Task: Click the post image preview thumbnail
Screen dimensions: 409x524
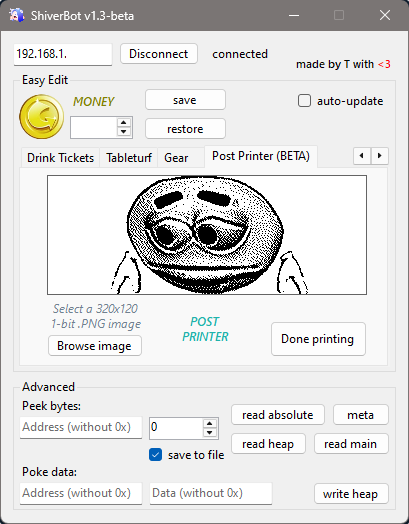Action: coord(207,235)
